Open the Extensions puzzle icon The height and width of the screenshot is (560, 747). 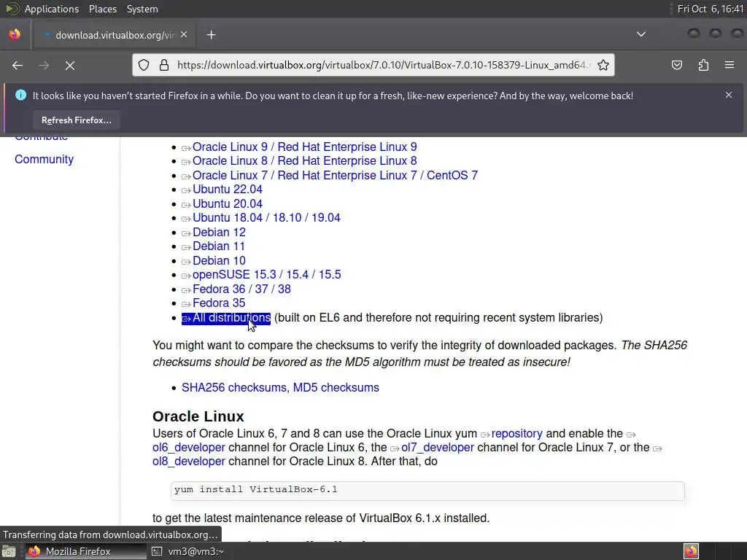(x=703, y=65)
